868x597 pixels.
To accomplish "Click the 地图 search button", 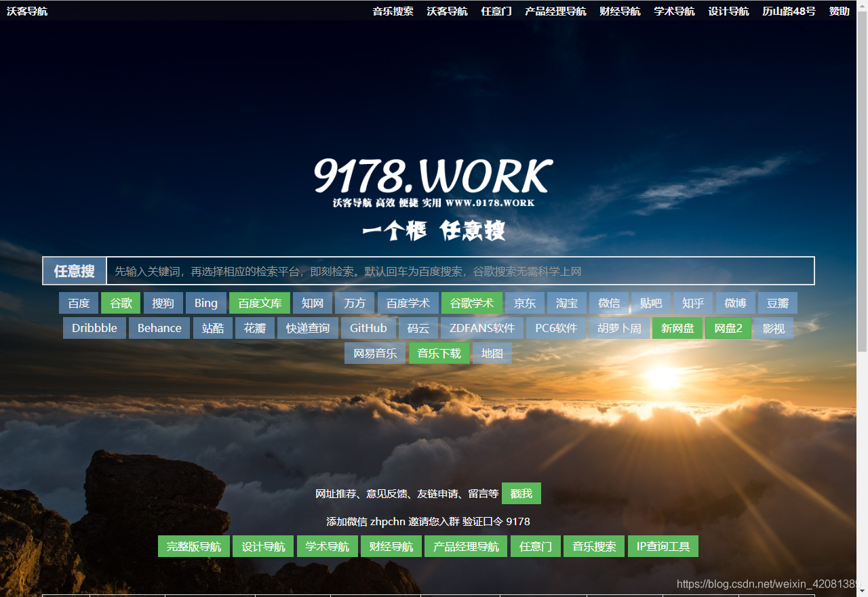I will pos(492,353).
